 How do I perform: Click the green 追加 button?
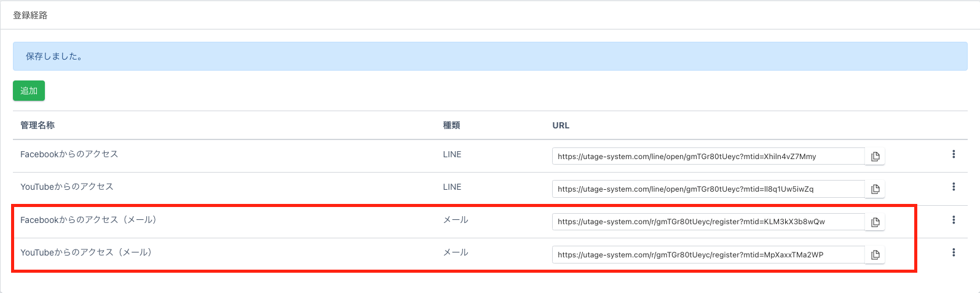[29, 91]
